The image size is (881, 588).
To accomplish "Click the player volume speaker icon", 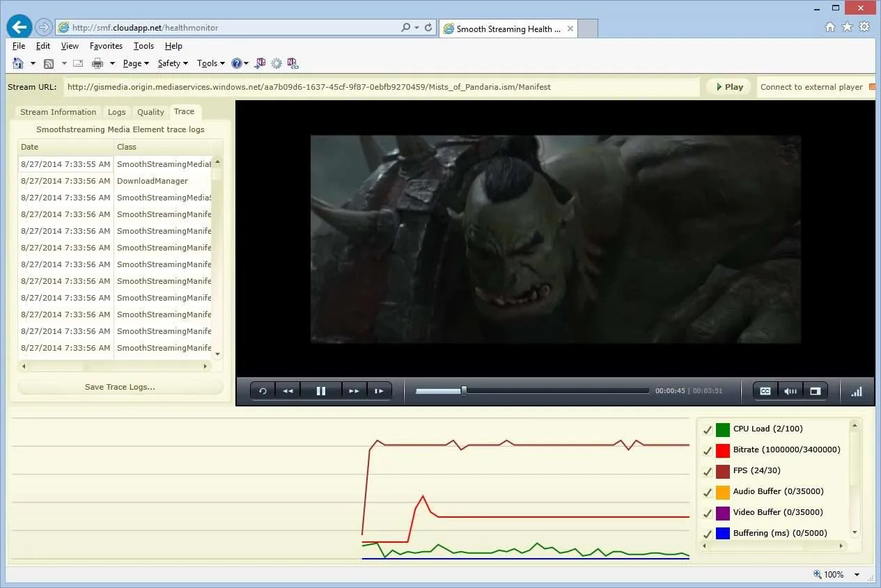I will [790, 391].
